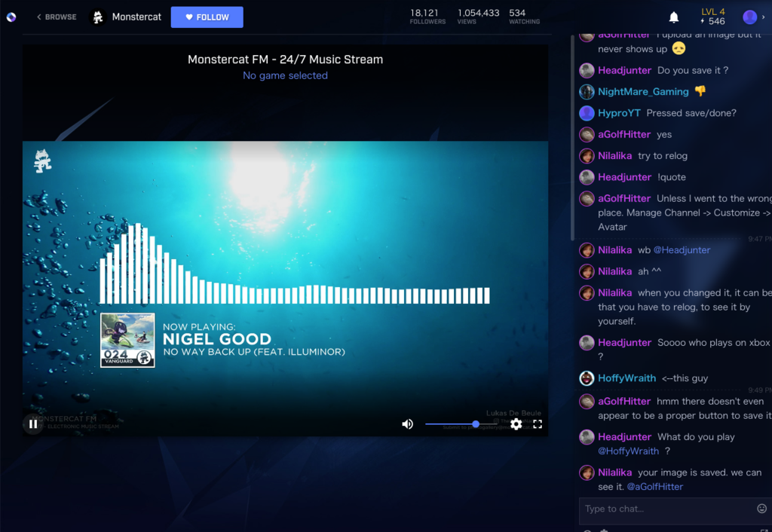772x532 pixels.
Task: Follow the Monstercat channel
Action: pyautogui.click(x=207, y=17)
